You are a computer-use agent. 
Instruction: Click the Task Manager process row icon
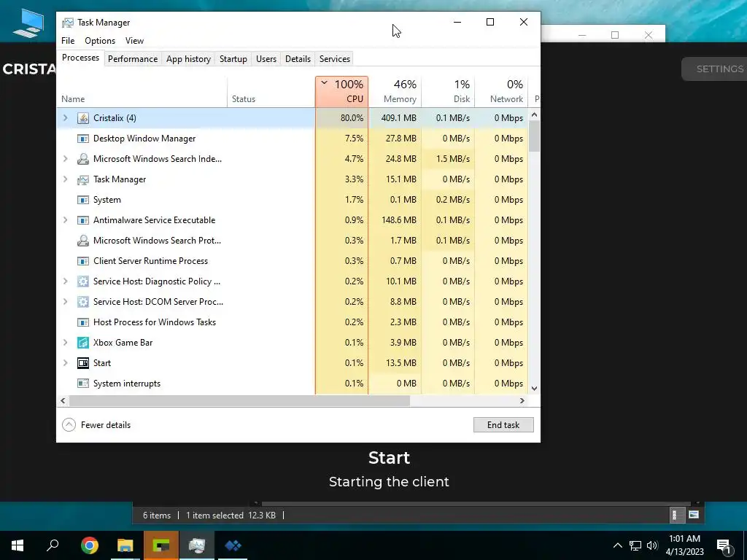(x=83, y=179)
